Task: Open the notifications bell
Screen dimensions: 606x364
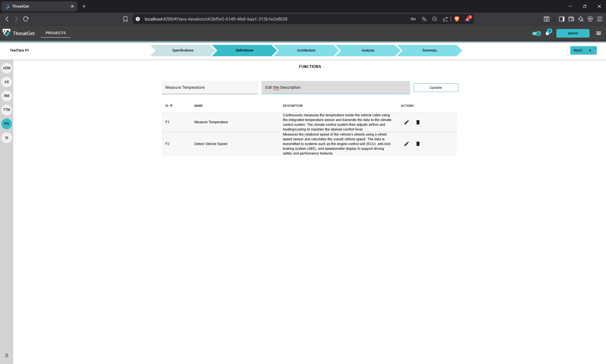Action: [x=547, y=33]
